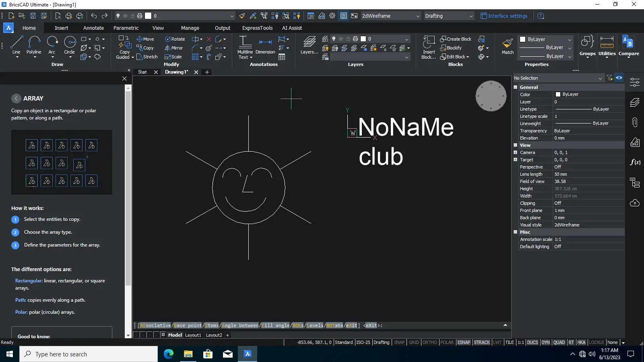Open the Drafting workspace dropdown
The height and width of the screenshot is (362, 644).
[449, 16]
